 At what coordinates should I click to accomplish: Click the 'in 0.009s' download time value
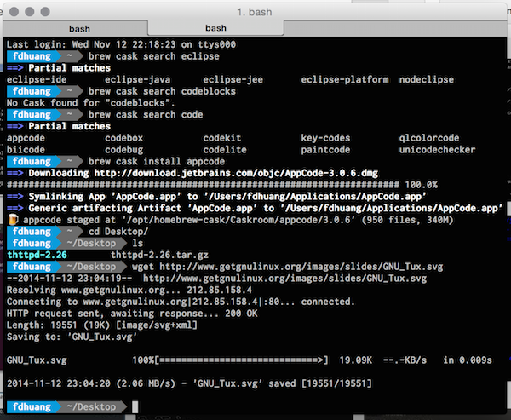468,360
